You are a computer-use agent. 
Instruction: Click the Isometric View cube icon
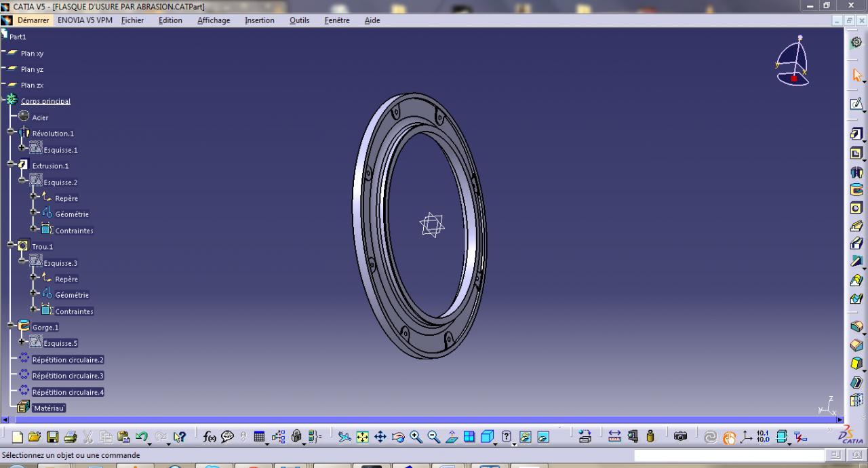coord(487,437)
